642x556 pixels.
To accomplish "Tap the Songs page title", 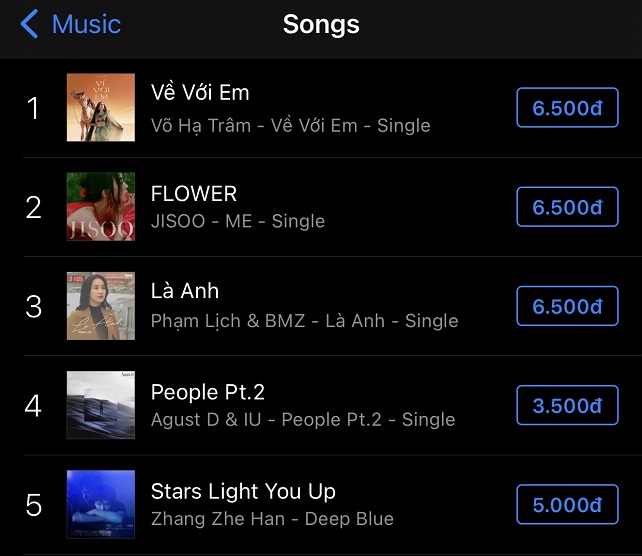I will [x=321, y=24].
